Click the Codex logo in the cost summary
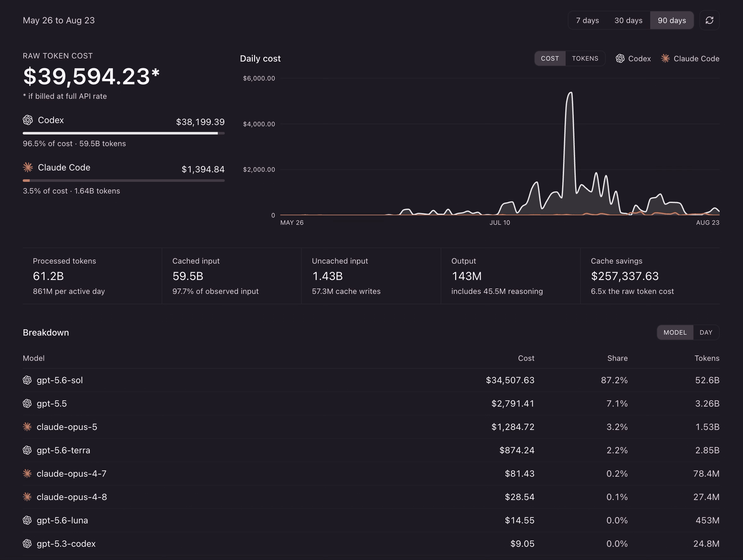Viewport: 743px width, 560px height. coord(28,120)
